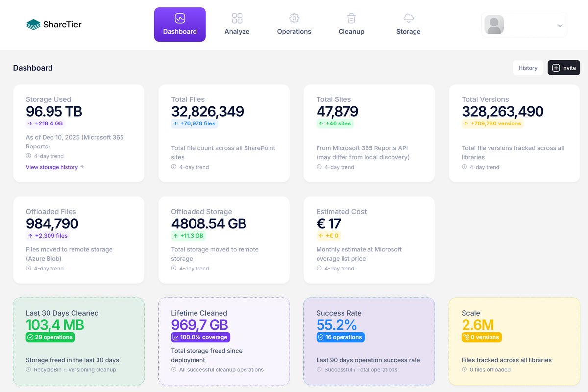
Task: Click the 2.6M scale value
Action: coord(478,325)
